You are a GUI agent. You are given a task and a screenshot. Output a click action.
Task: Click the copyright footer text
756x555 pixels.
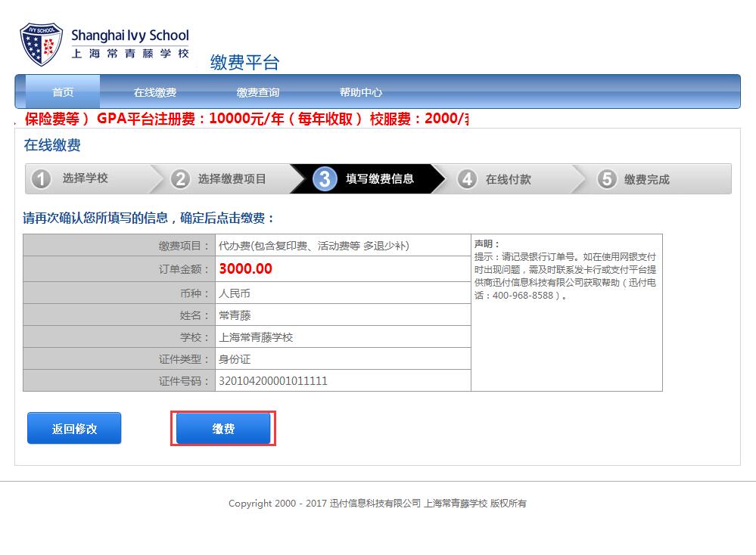click(377, 503)
